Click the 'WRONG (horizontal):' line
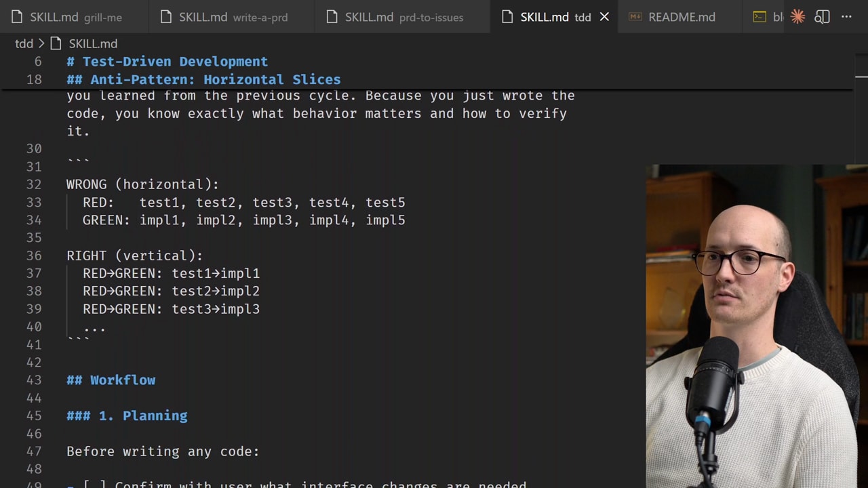This screenshot has width=868, height=488. pos(142,184)
